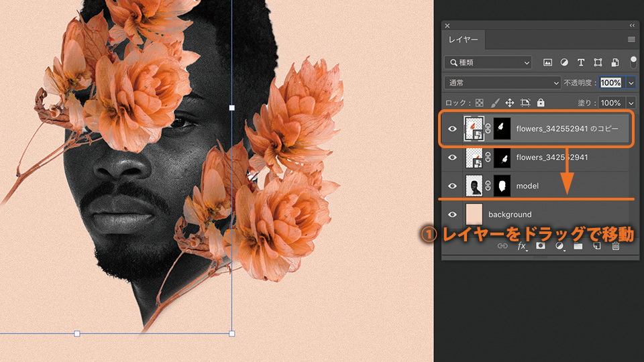Image resolution: width=644 pixels, height=362 pixels.
Task: Click the 塗り 100% input field
Action: [611, 103]
